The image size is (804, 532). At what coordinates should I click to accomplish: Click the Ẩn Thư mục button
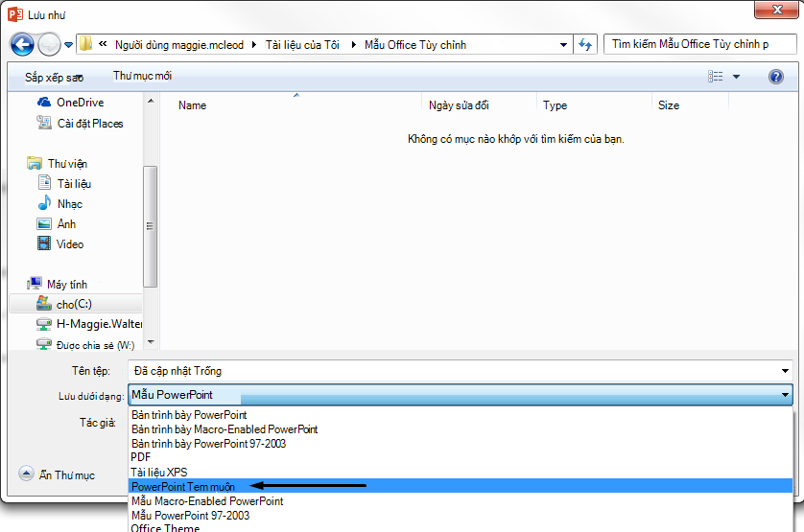(x=57, y=474)
